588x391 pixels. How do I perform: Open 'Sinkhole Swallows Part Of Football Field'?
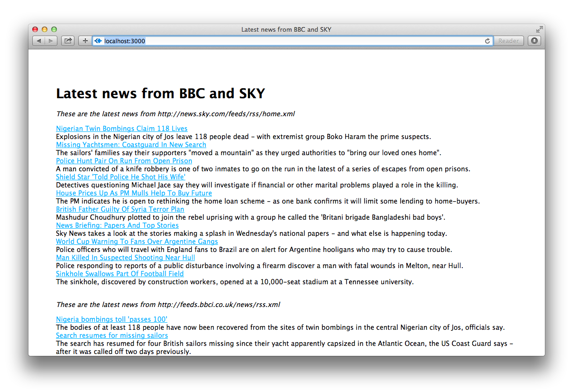click(x=120, y=274)
